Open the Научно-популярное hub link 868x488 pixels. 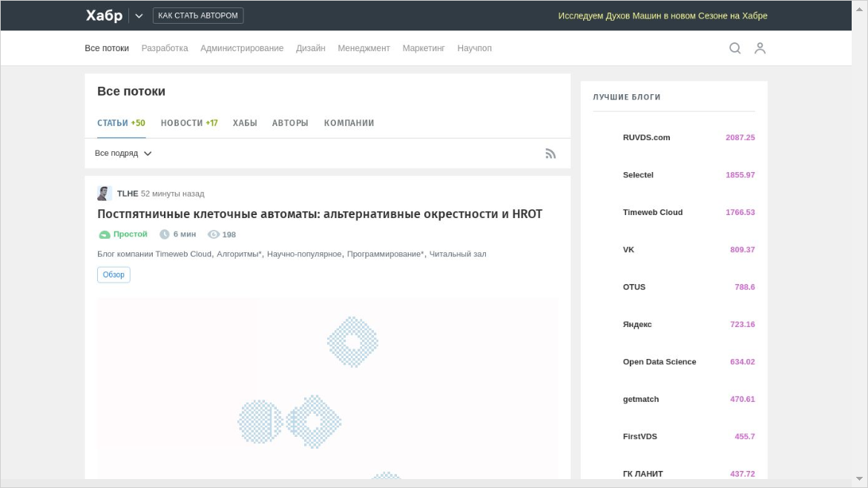304,254
